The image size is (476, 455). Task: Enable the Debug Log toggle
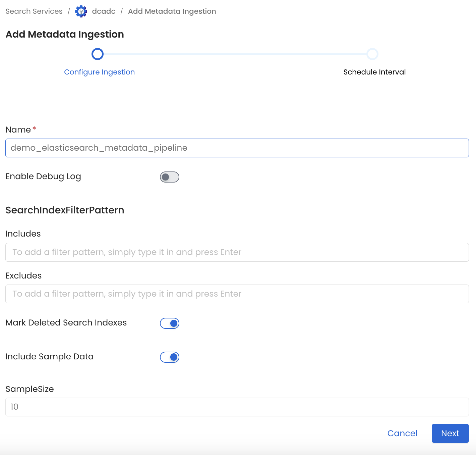(x=169, y=177)
